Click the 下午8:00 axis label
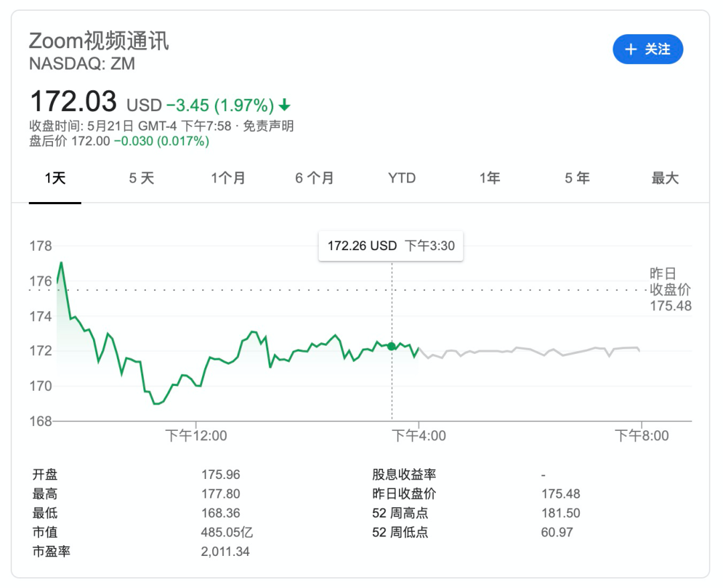Image resolution: width=723 pixels, height=588 pixels. (641, 435)
